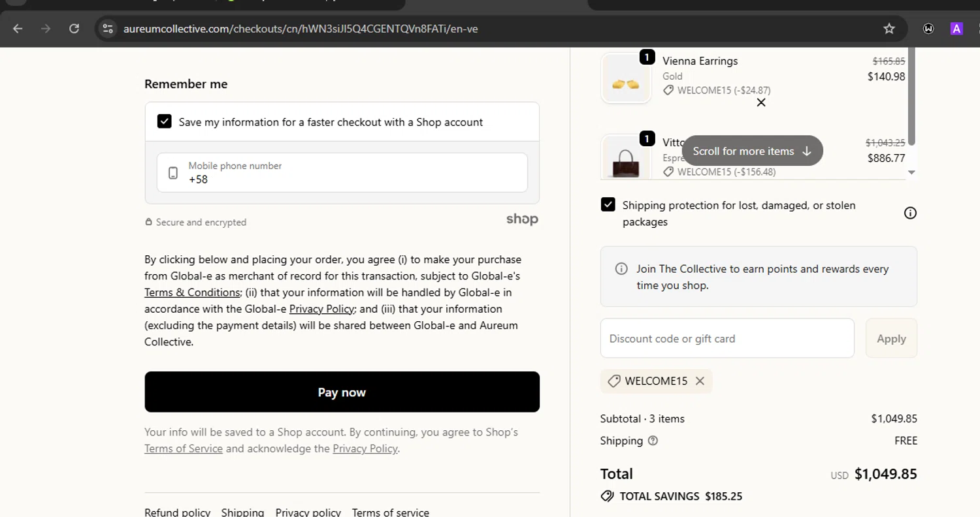Click the Vittoria handbag thumbnail
The image size is (980, 517).
tap(626, 157)
